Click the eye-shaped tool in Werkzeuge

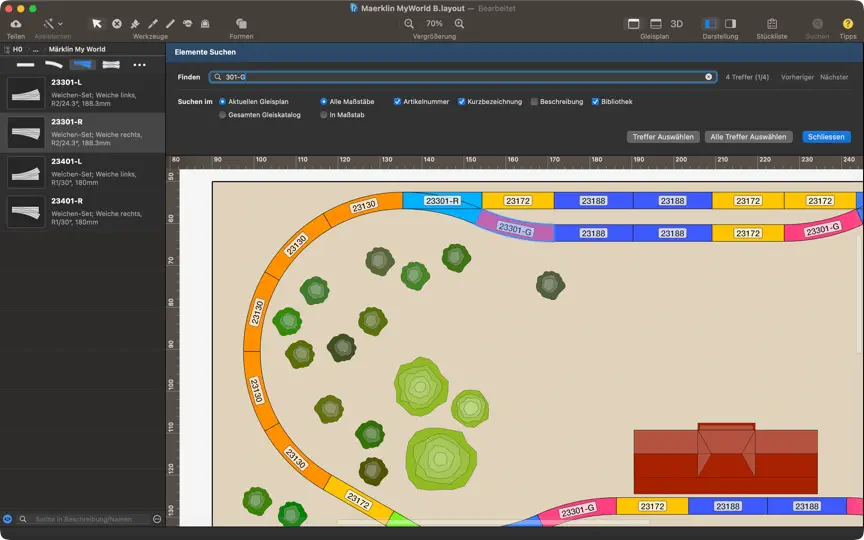pos(187,24)
